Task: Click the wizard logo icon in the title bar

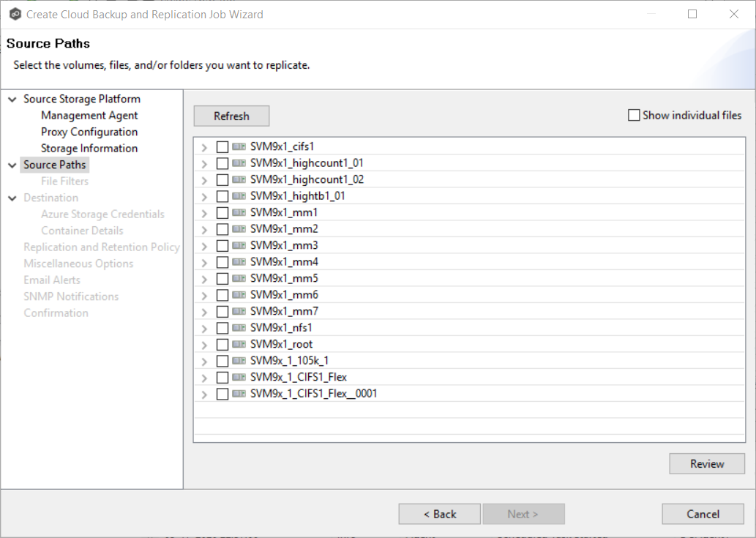Action: click(x=15, y=13)
